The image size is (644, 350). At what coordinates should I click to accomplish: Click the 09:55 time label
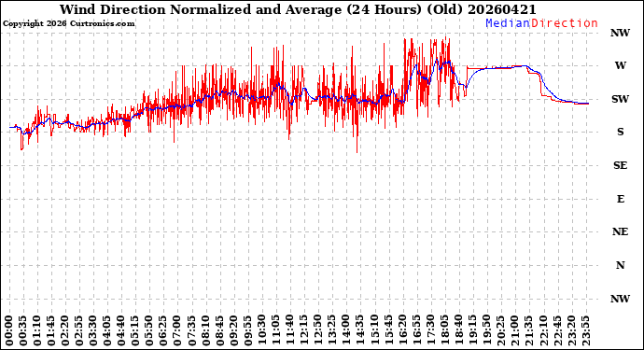pos(248,330)
